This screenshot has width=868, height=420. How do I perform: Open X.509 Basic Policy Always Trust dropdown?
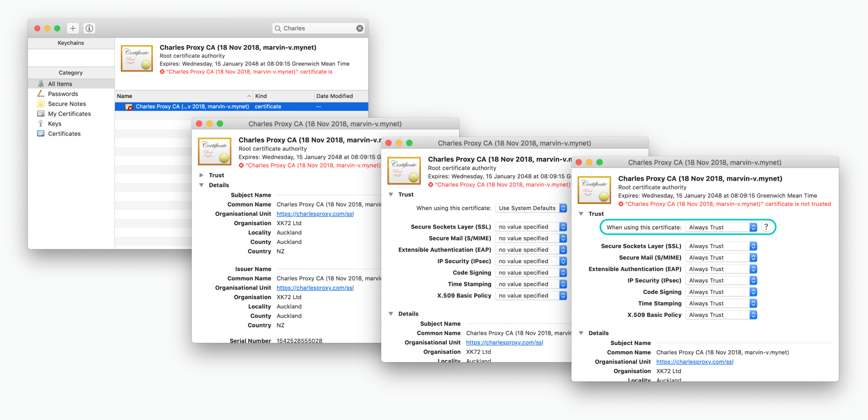[721, 315]
